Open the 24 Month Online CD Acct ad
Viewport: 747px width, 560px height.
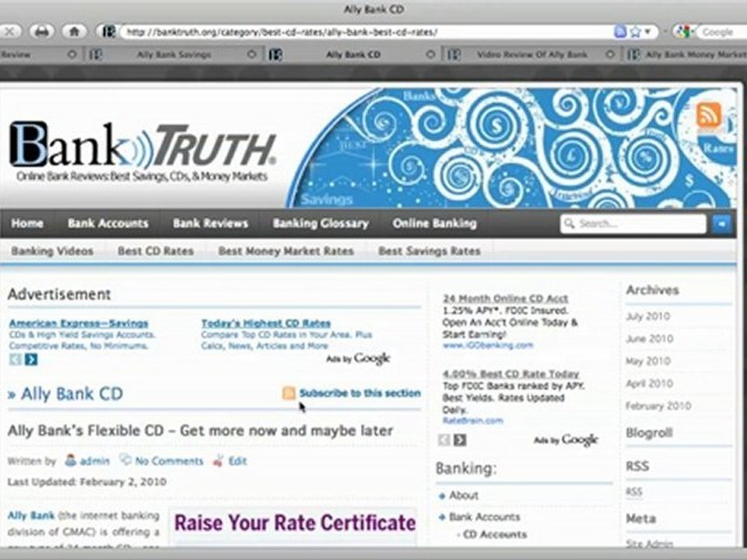[x=506, y=299]
